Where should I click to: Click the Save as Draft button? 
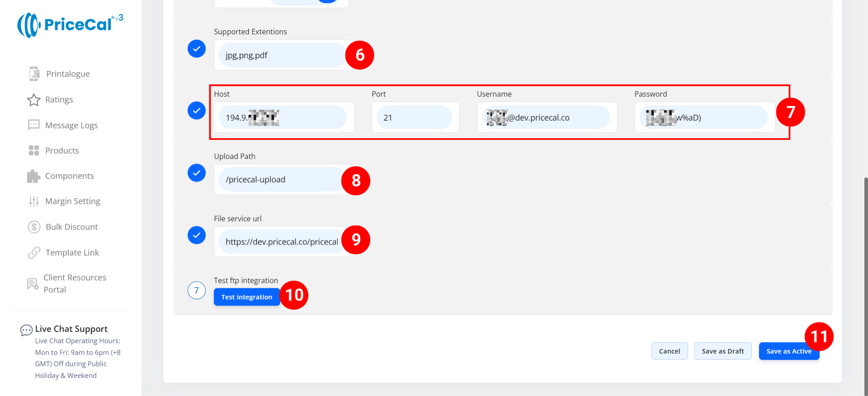[722, 351]
